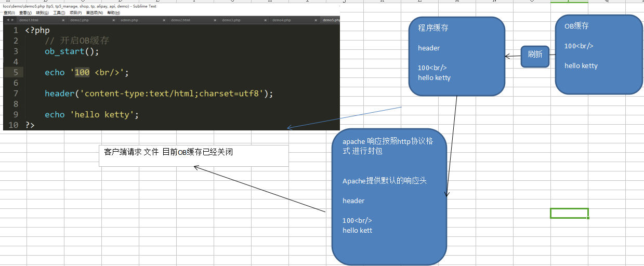Select the 刷新 small blue box
Screen dimensions: 644x266
click(535, 55)
